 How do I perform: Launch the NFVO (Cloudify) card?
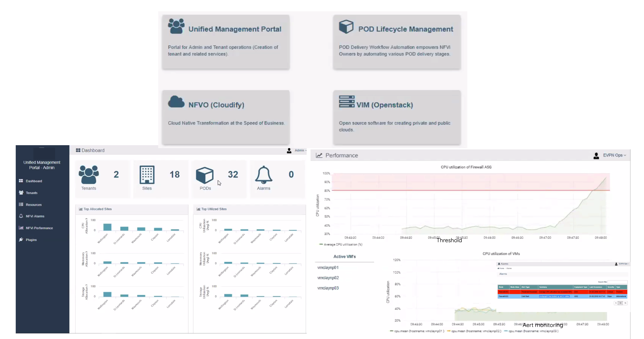[x=226, y=117]
